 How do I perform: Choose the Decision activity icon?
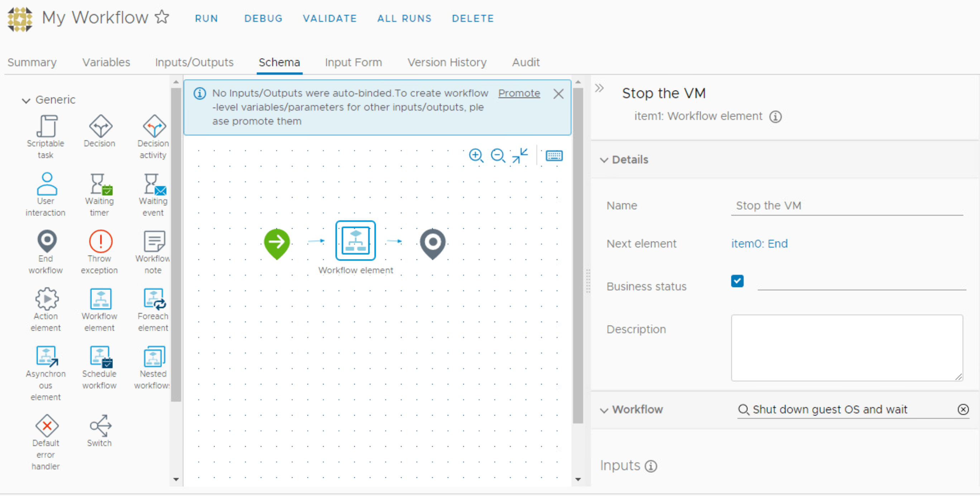click(154, 126)
